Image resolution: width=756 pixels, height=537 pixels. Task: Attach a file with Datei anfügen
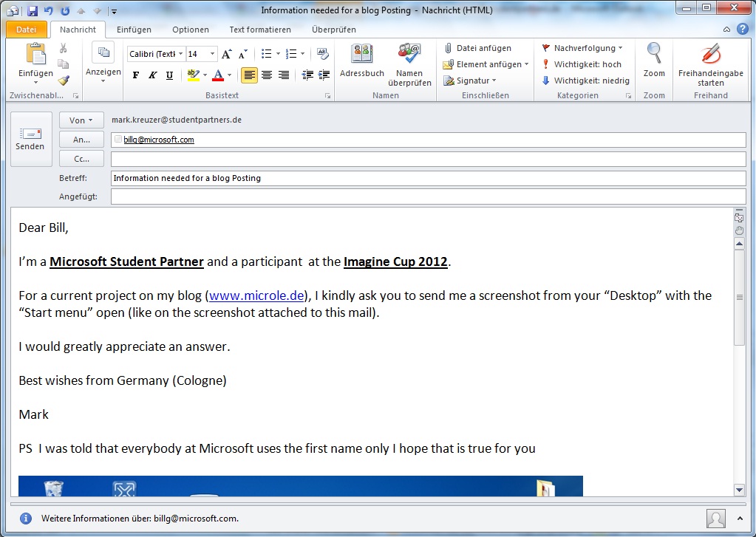pyautogui.click(x=477, y=48)
